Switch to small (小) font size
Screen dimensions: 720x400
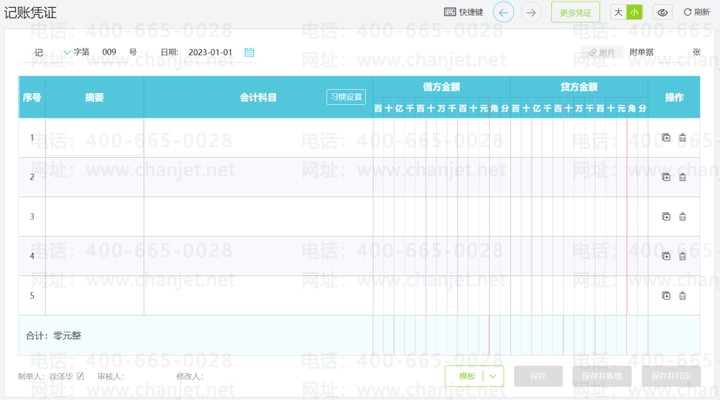(x=634, y=12)
